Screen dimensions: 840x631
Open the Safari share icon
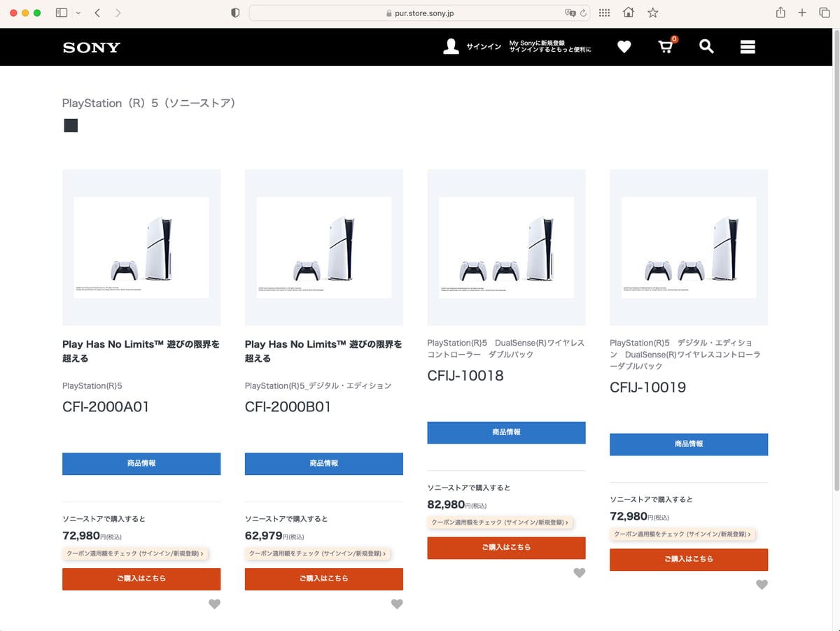[780, 13]
